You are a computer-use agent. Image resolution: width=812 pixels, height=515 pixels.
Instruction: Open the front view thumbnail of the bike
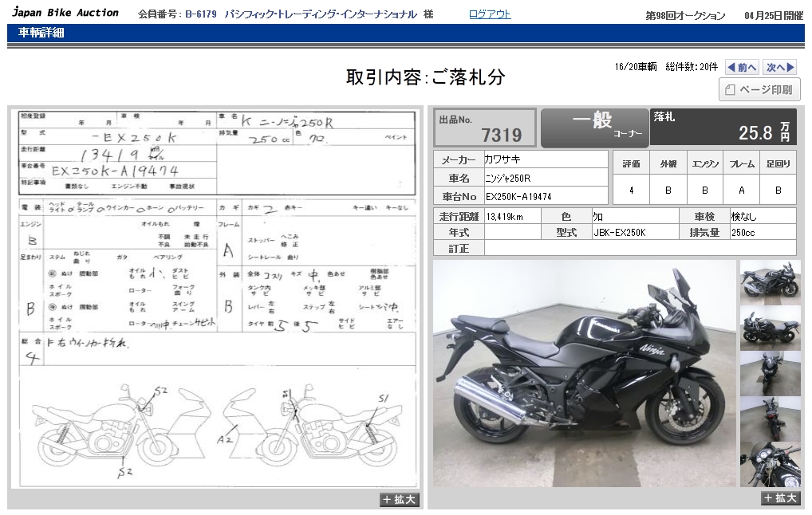(770, 373)
